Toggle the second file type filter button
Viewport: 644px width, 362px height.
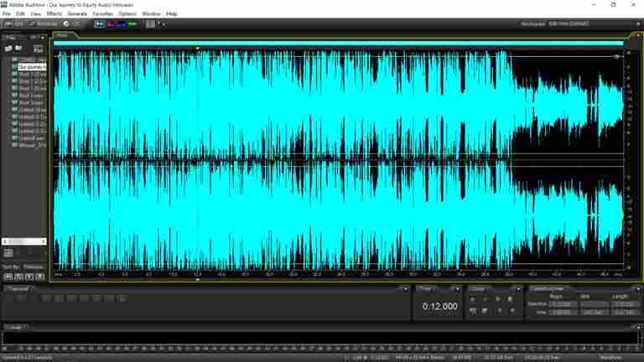[18, 277]
